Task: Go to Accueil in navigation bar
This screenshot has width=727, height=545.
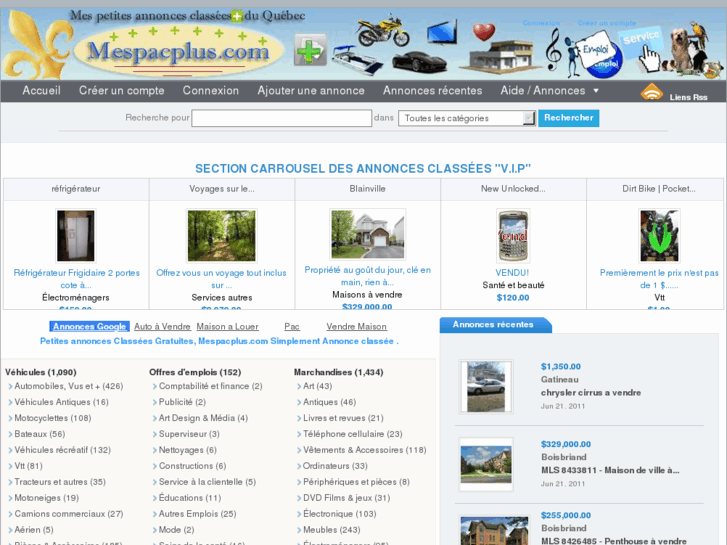Action: (41, 90)
